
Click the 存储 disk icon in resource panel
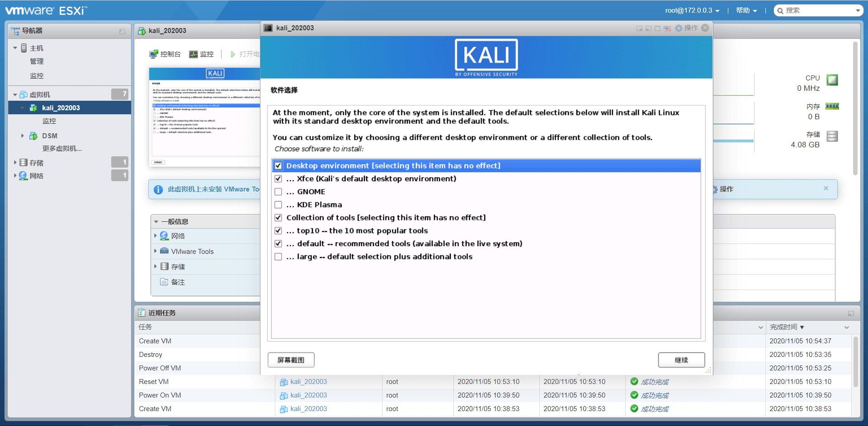click(832, 136)
